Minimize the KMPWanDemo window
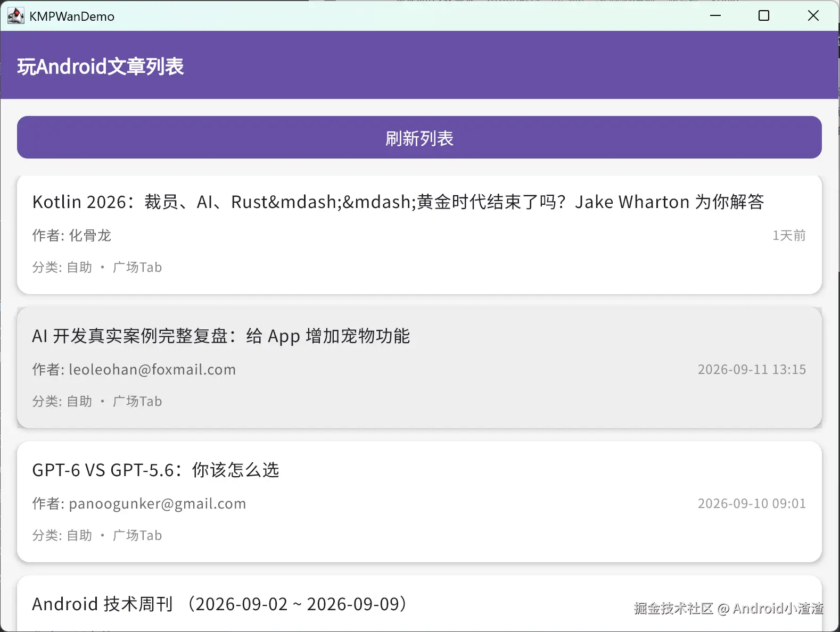 (715, 16)
